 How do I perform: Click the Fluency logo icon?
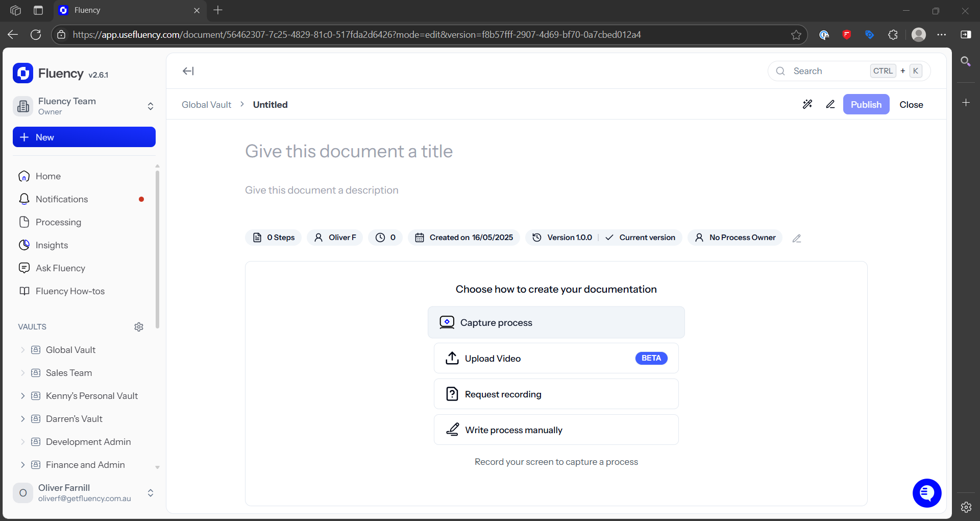pos(23,73)
